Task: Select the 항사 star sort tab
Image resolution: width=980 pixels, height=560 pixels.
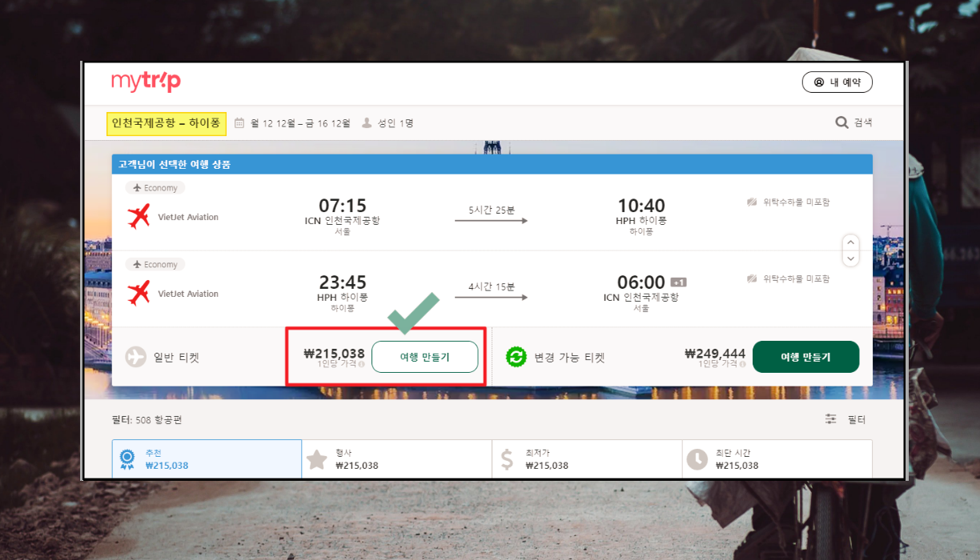Action: [397, 459]
